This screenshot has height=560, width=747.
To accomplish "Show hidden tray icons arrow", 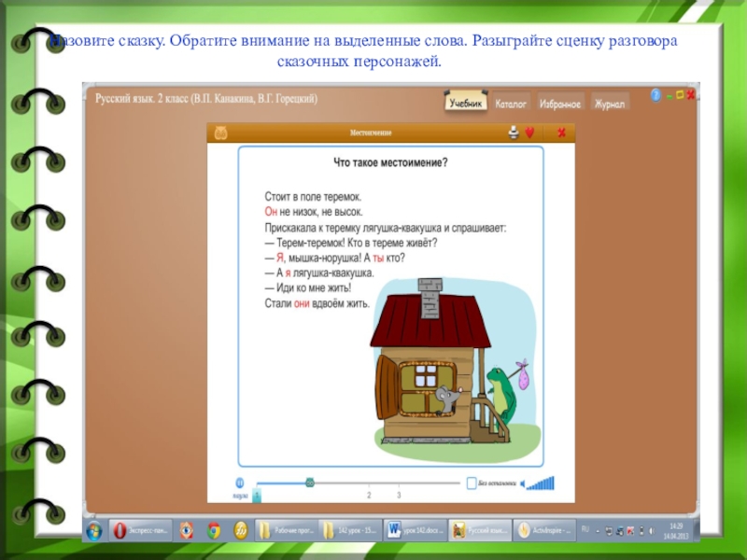I will [598, 530].
